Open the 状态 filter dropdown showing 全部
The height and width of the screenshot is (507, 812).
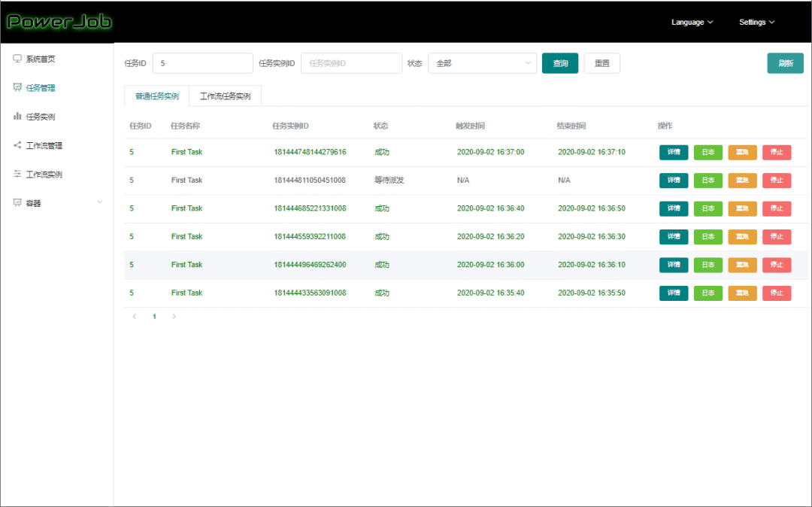(x=482, y=63)
